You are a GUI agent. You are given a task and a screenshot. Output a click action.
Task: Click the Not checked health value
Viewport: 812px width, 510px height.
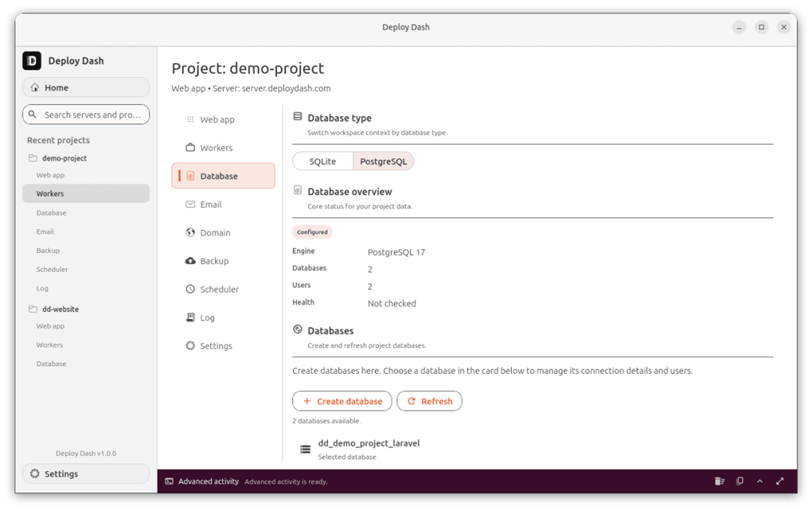(x=392, y=303)
